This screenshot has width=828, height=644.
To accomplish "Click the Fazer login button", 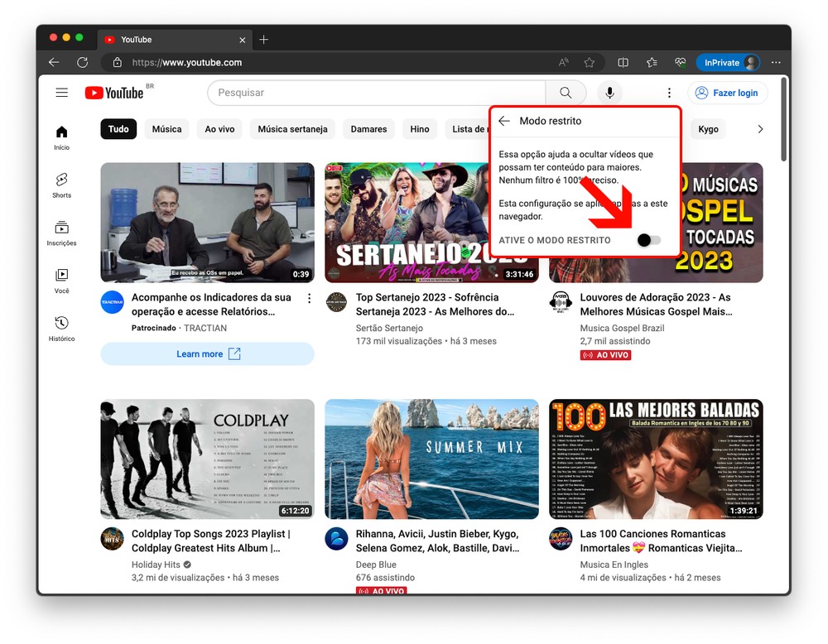I will point(727,93).
